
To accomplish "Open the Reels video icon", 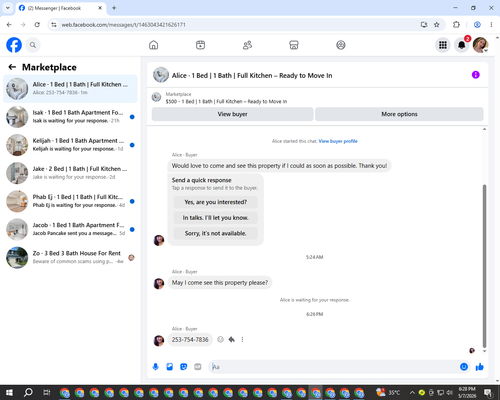I will click(x=200, y=45).
